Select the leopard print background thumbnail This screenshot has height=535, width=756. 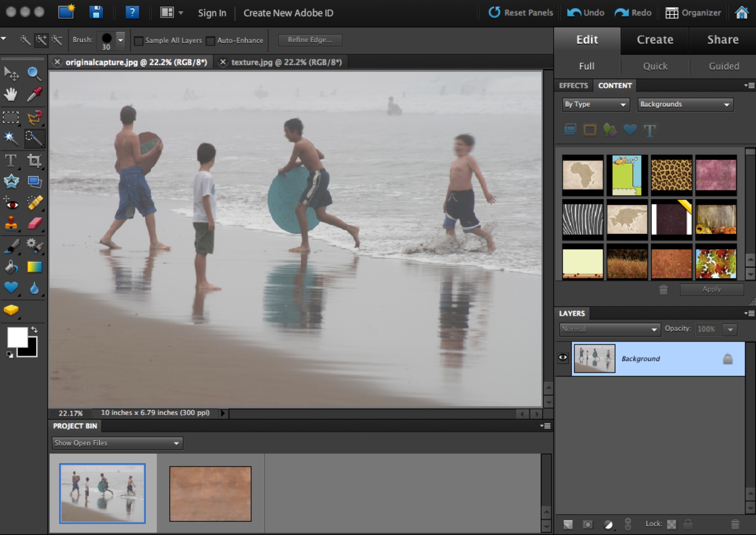click(x=671, y=175)
